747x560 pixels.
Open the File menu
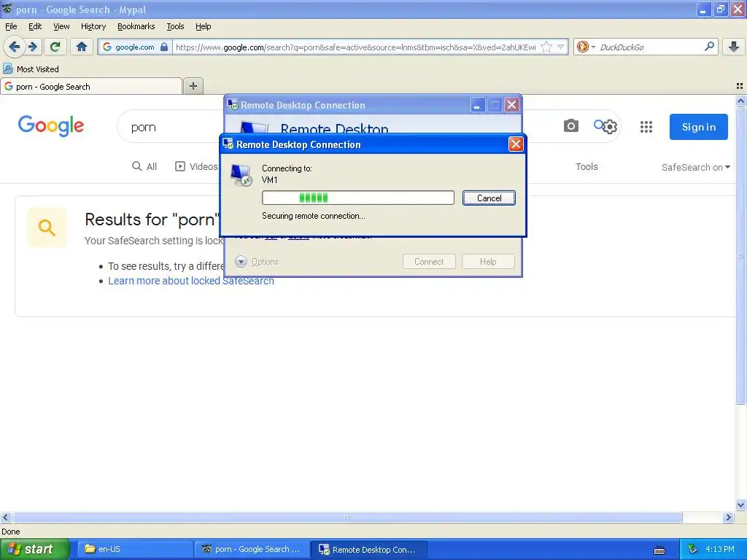click(x=11, y=26)
